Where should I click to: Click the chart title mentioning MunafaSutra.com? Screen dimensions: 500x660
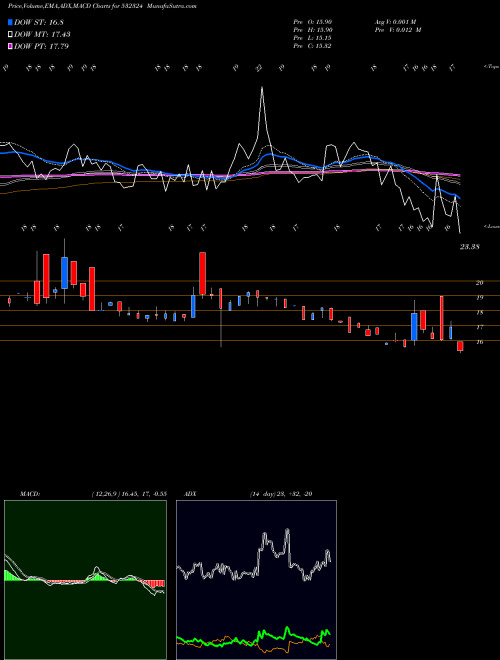pyautogui.click(x=102, y=6)
